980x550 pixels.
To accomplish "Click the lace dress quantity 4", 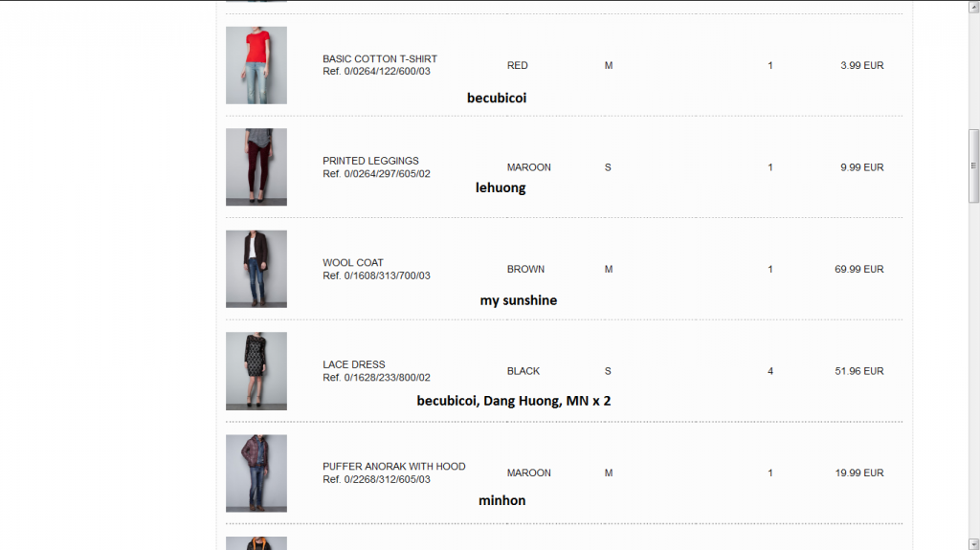I will (x=770, y=371).
